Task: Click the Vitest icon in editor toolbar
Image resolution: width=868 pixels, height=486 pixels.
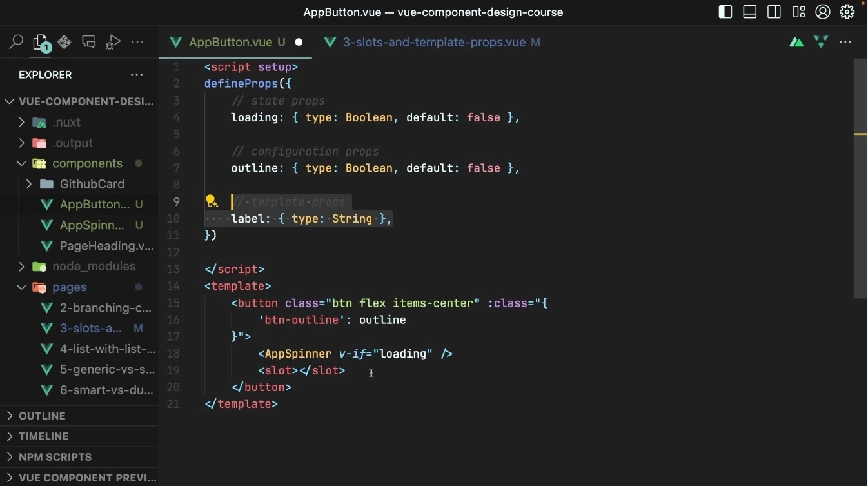Action: pyautogui.click(x=820, y=41)
